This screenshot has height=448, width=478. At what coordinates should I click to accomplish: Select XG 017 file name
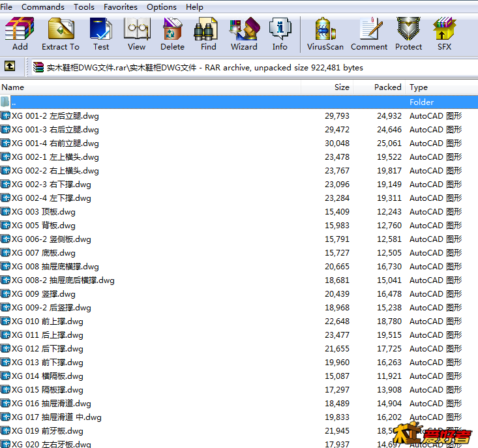click(x=56, y=417)
